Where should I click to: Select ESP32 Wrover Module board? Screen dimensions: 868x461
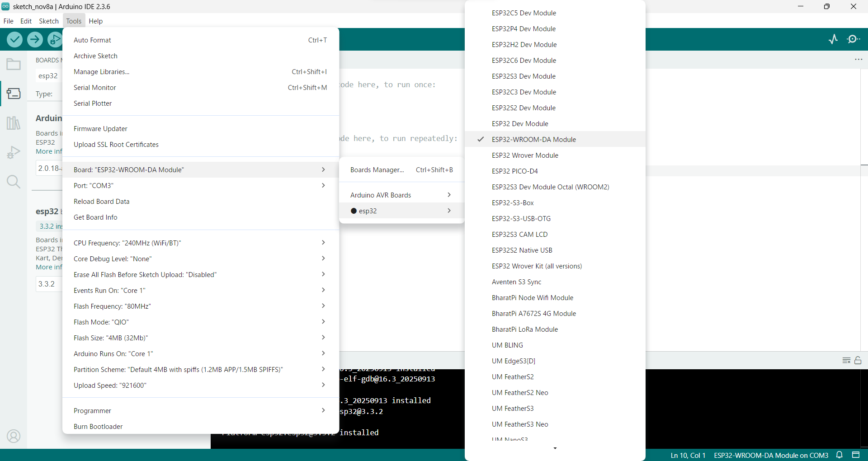point(555,155)
